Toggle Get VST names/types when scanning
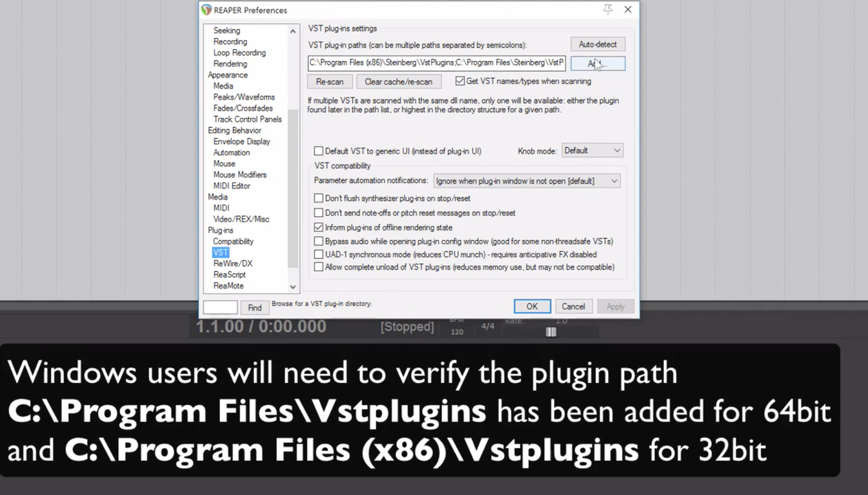Viewport: 868px width, 495px height. (460, 81)
